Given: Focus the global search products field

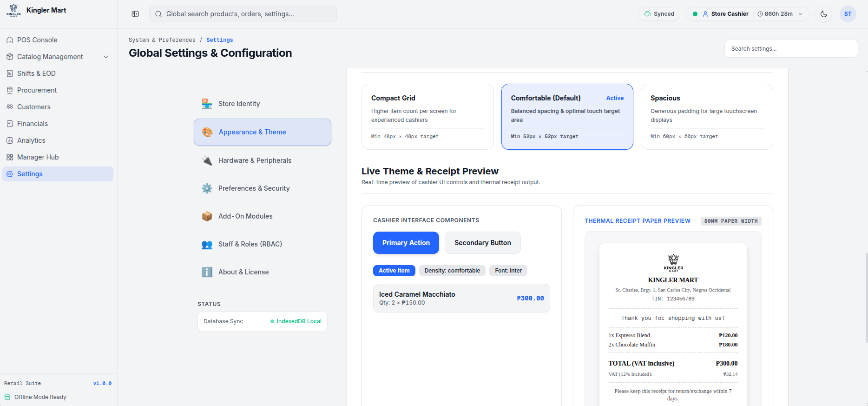Looking at the screenshot, I should click(x=243, y=14).
